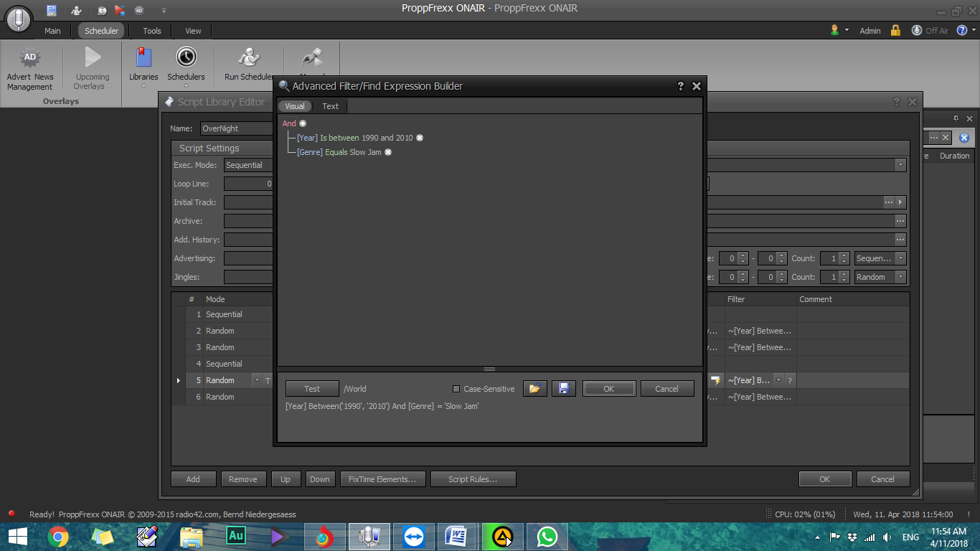Open the Filter dropdown arrow on row 5

[778, 380]
